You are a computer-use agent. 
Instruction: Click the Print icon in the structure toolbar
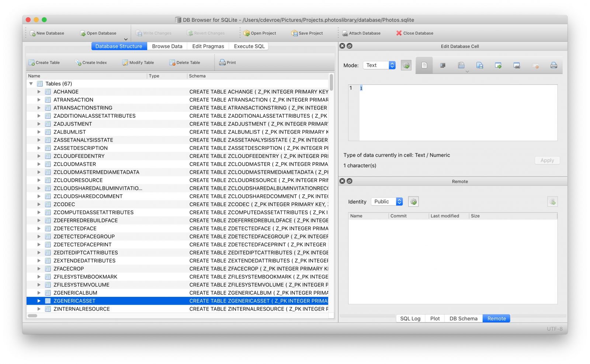click(222, 63)
